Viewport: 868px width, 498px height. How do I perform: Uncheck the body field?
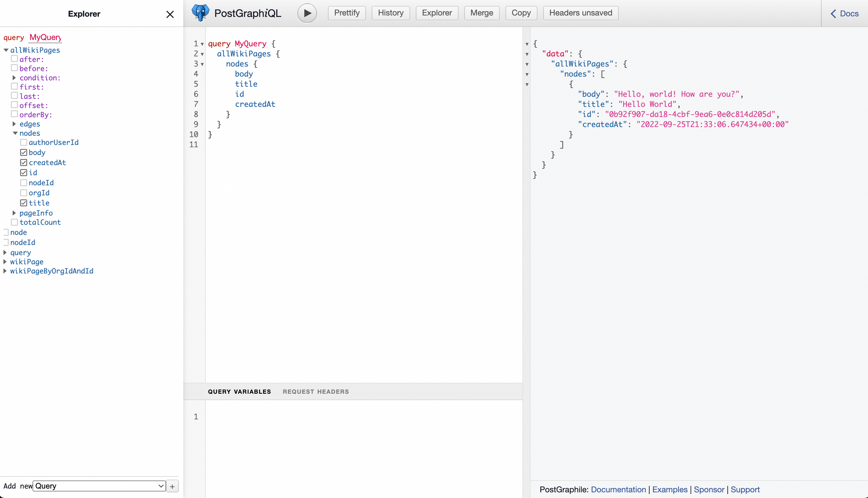(x=23, y=152)
